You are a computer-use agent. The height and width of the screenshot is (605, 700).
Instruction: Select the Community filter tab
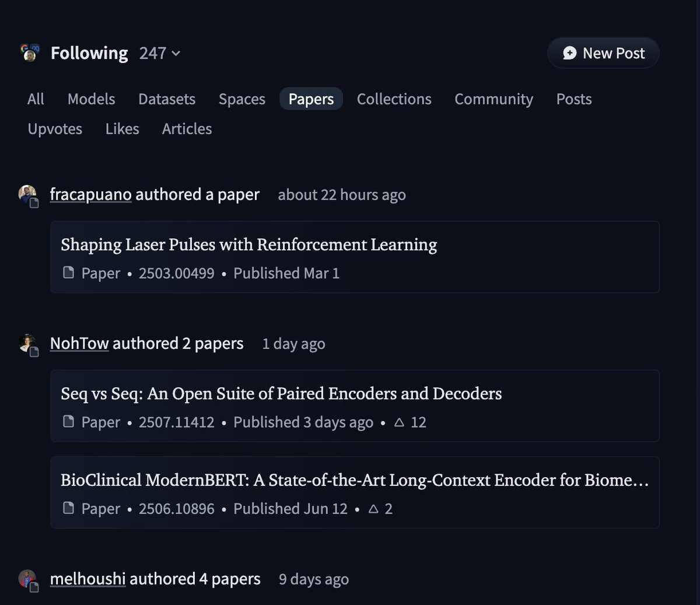click(494, 99)
